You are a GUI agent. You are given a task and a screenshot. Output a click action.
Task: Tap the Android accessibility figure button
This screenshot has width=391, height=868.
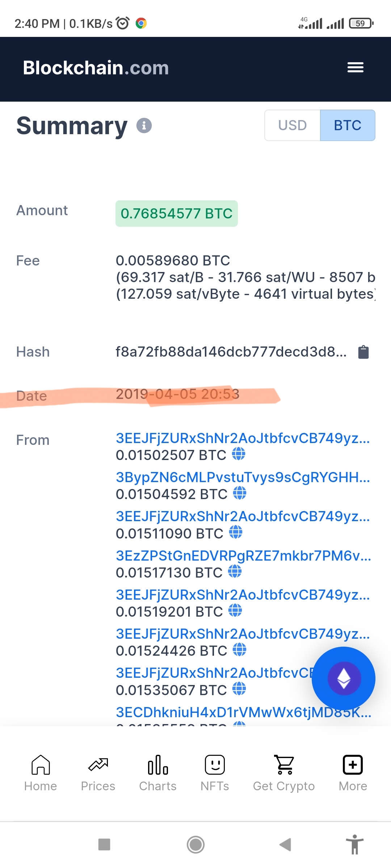click(355, 844)
